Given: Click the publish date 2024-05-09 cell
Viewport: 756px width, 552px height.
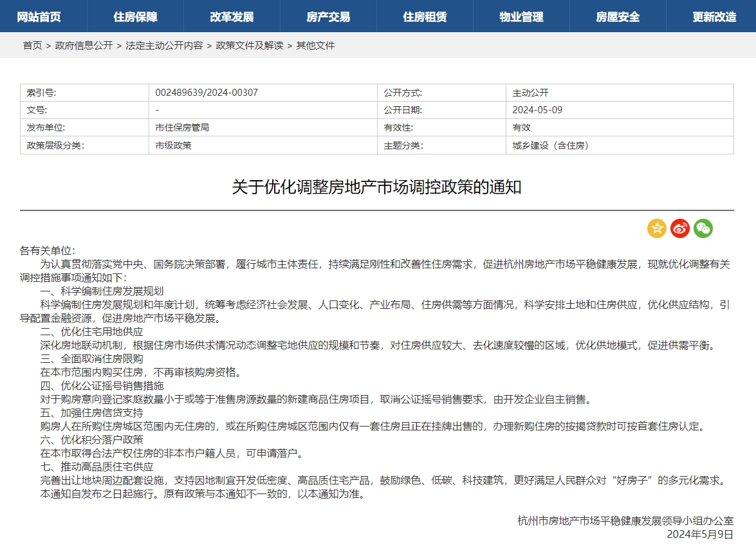Looking at the screenshot, I should point(537,110).
